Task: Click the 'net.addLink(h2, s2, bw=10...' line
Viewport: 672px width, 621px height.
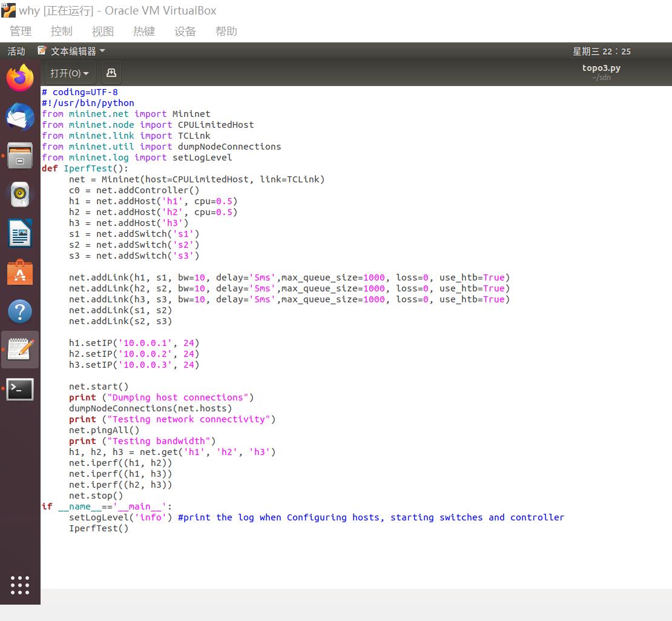Action: click(289, 288)
